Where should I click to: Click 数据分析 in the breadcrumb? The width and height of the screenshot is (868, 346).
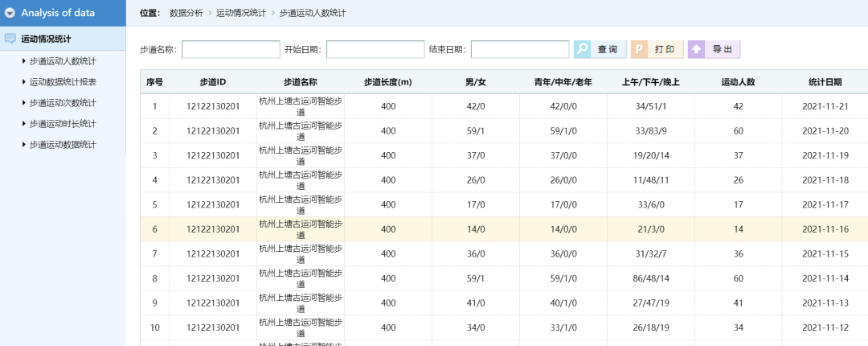coord(186,13)
